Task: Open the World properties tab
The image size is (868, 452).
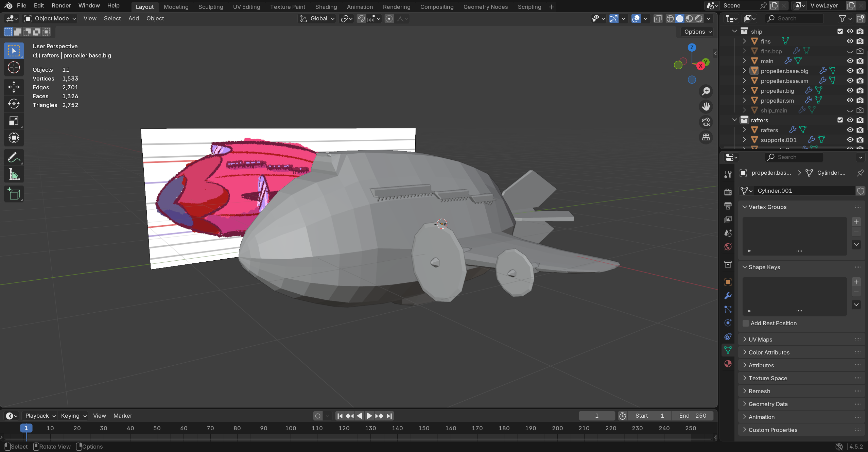Action: click(728, 246)
